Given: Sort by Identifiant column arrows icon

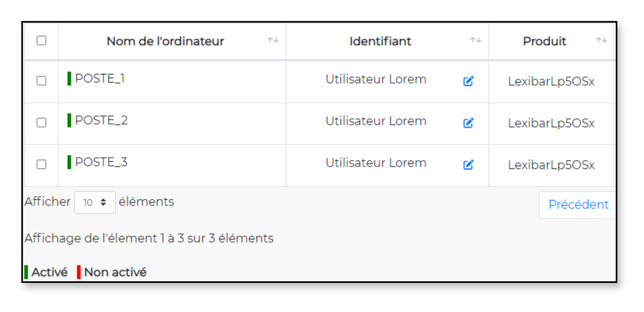Looking at the screenshot, I should click(x=476, y=40).
